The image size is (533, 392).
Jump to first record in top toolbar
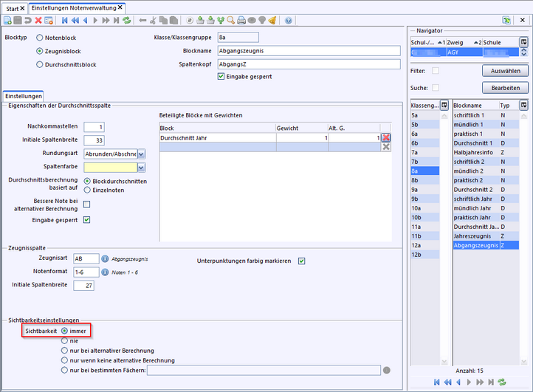click(x=64, y=21)
